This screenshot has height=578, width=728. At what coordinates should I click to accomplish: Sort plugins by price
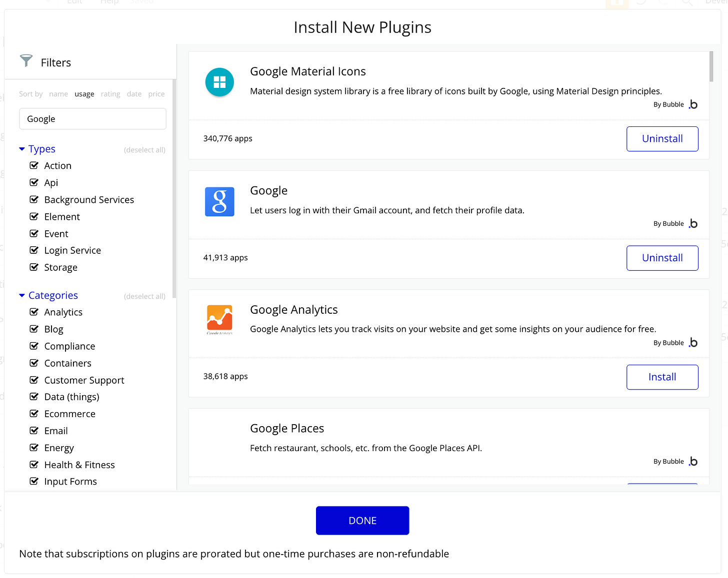tap(156, 94)
